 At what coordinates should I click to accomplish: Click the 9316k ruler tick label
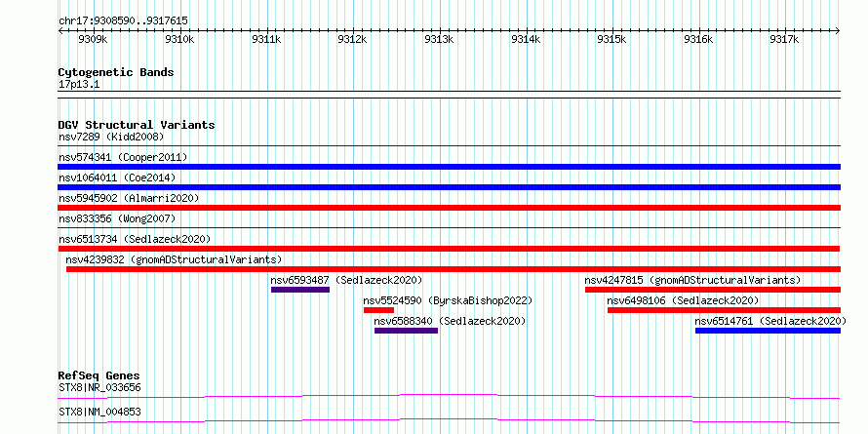(x=698, y=39)
